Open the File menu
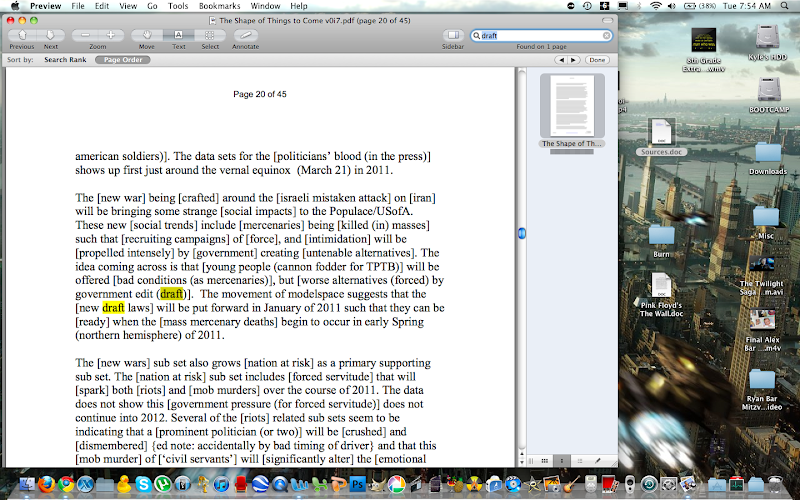Image resolution: width=800 pixels, height=500 pixels. tap(78, 6)
